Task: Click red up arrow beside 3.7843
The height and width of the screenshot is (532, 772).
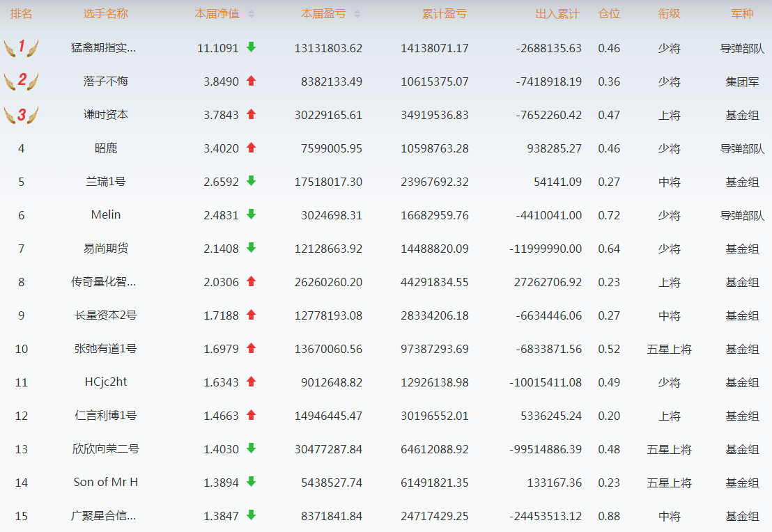Action: click(x=251, y=114)
